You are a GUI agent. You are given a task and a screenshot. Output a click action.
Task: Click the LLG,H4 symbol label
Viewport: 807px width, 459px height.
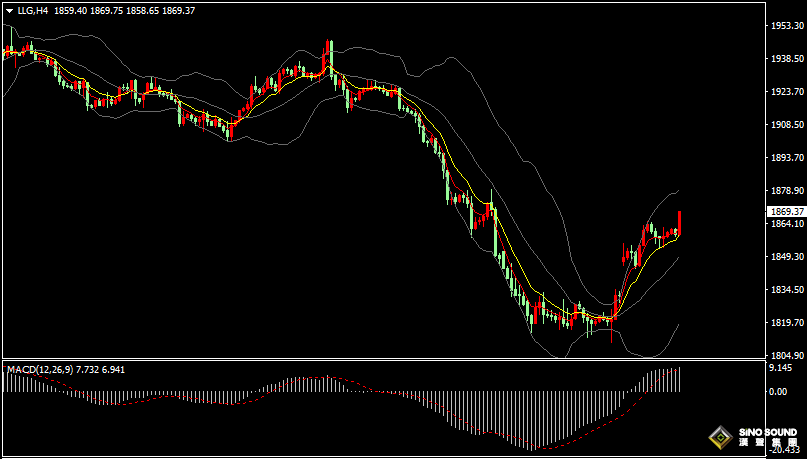(x=33, y=10)
